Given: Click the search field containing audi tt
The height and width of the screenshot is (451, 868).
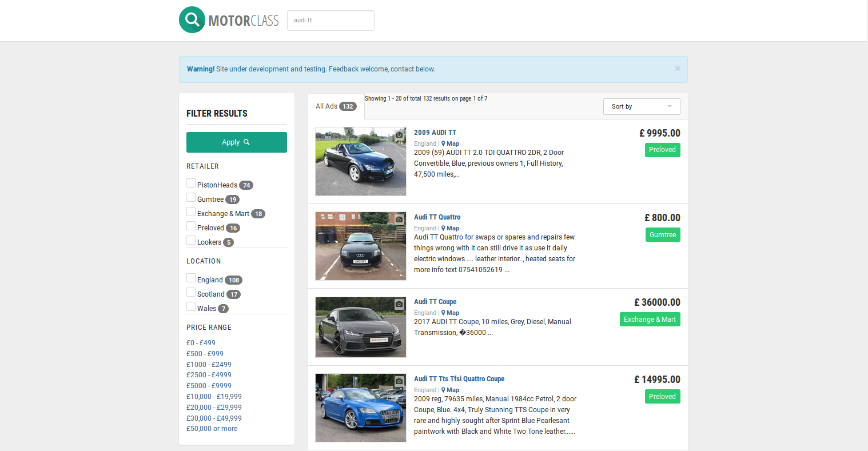Looking at the screenshot, I should click(331, 21).
